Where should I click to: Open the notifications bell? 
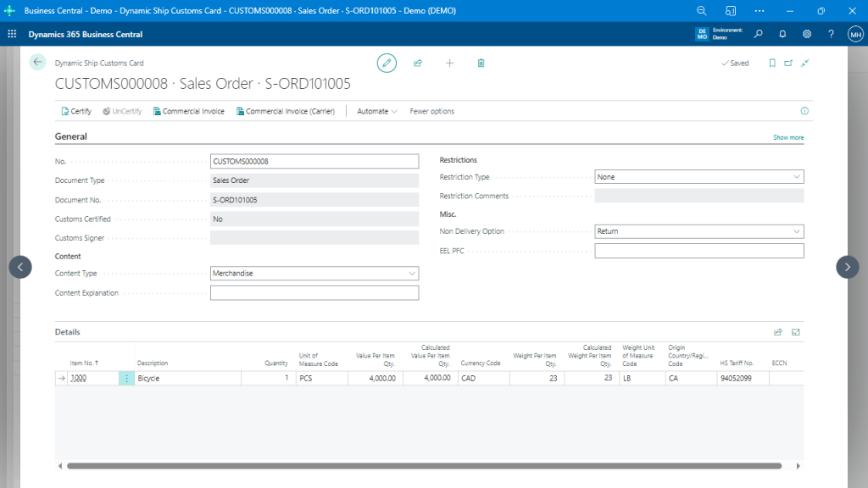pyautogui.click(x=782, y=33)
